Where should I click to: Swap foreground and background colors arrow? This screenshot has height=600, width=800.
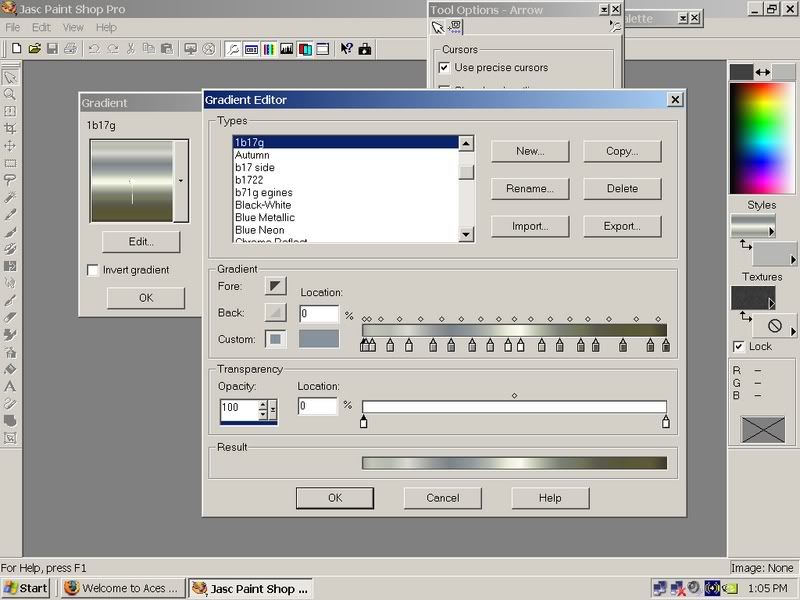763,72
